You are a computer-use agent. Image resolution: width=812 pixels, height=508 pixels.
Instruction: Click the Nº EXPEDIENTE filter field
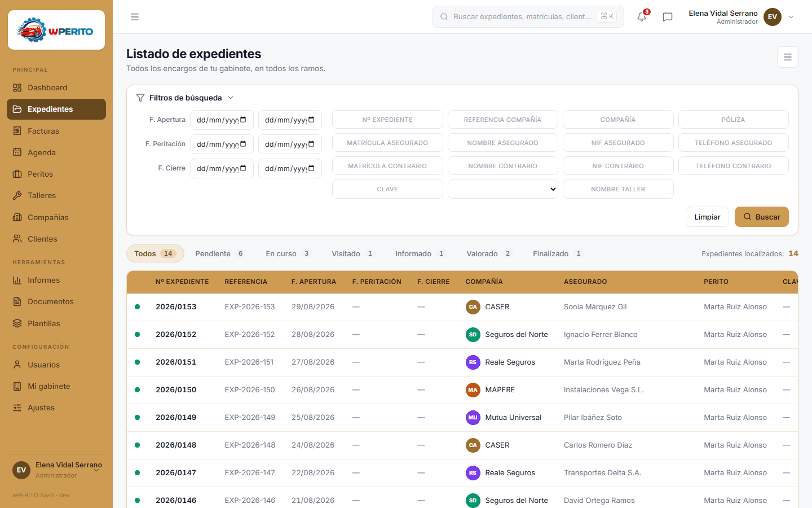pos(387,120)
